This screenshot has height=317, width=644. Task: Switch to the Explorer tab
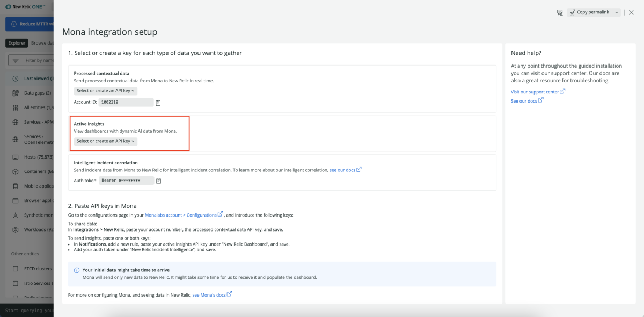point(17,43)
